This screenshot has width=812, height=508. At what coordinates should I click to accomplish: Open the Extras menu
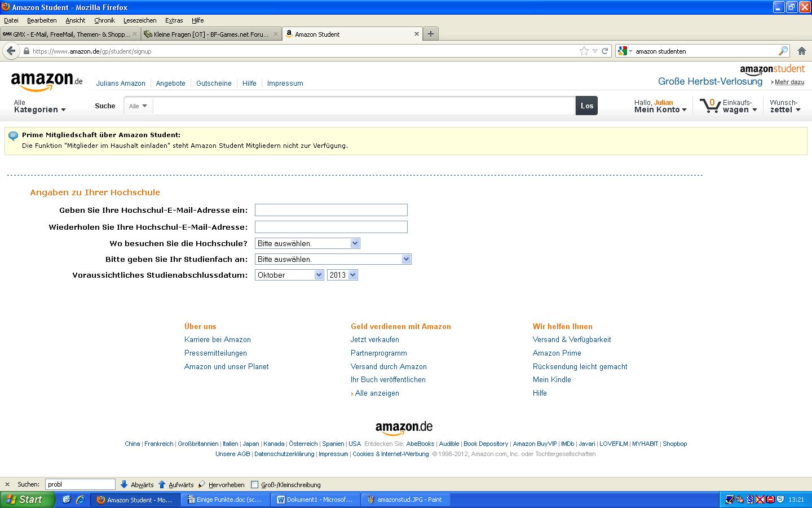click(174, 20)
